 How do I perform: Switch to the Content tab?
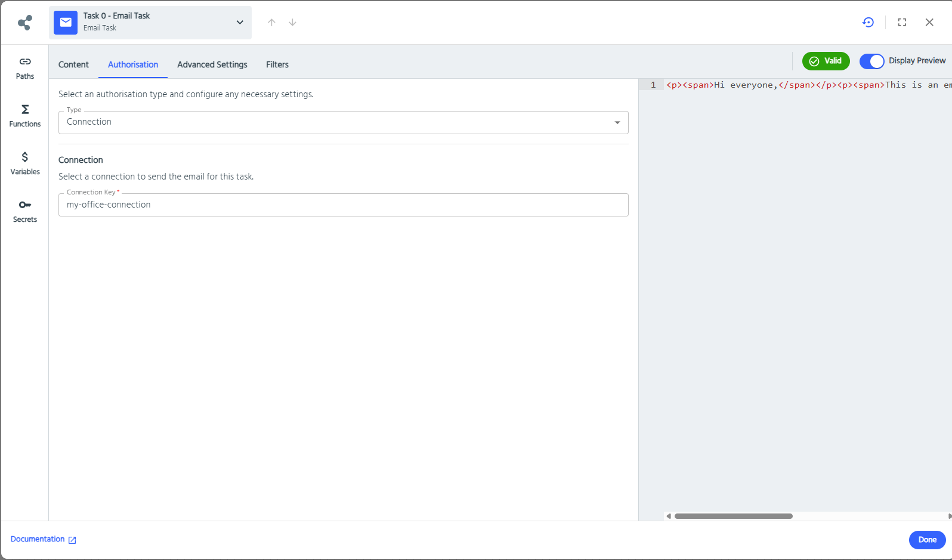click(x=73, y=64)
